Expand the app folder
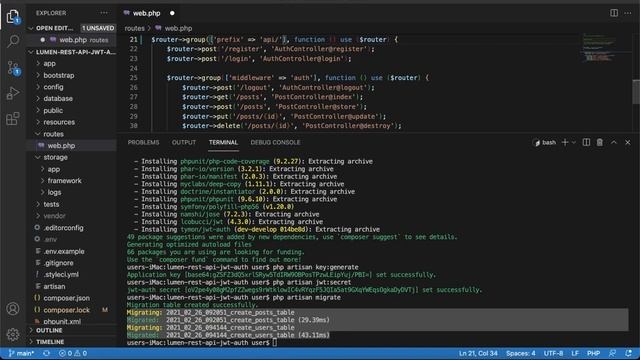 coord(49,64)
